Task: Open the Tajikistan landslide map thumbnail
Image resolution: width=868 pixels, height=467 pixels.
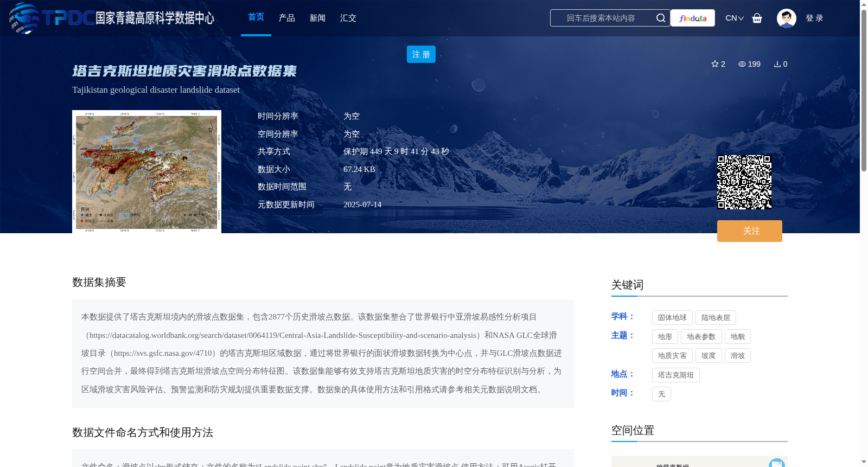Action: pyautogui.click(x=146, y=171)
